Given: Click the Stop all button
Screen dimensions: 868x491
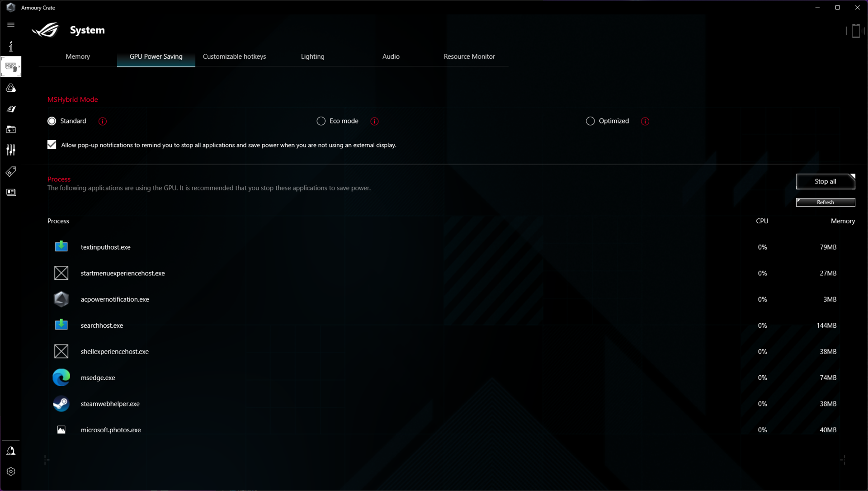Looking at the screenshot, I should [x=825, y=181].
